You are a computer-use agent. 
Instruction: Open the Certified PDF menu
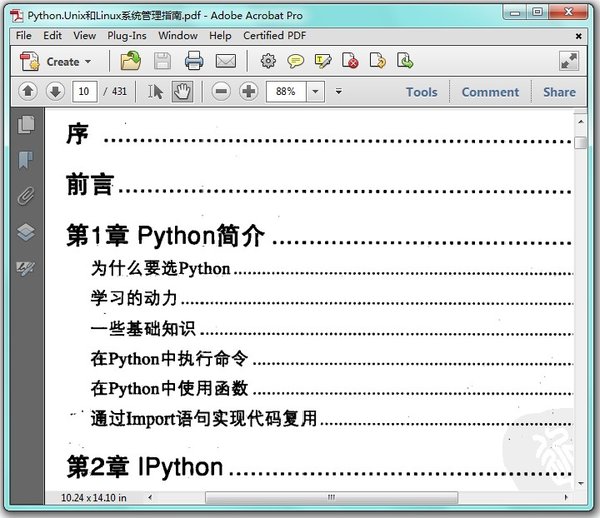tap(274, 36)
